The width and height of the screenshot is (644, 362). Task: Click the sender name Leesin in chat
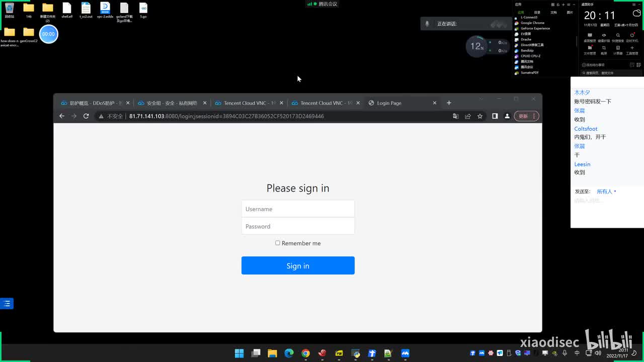(582, 164)
